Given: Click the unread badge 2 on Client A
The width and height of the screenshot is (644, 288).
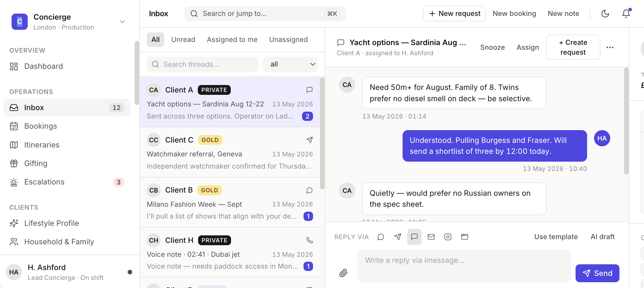Looking at the screenshot, I should click(x=308, y=116).
